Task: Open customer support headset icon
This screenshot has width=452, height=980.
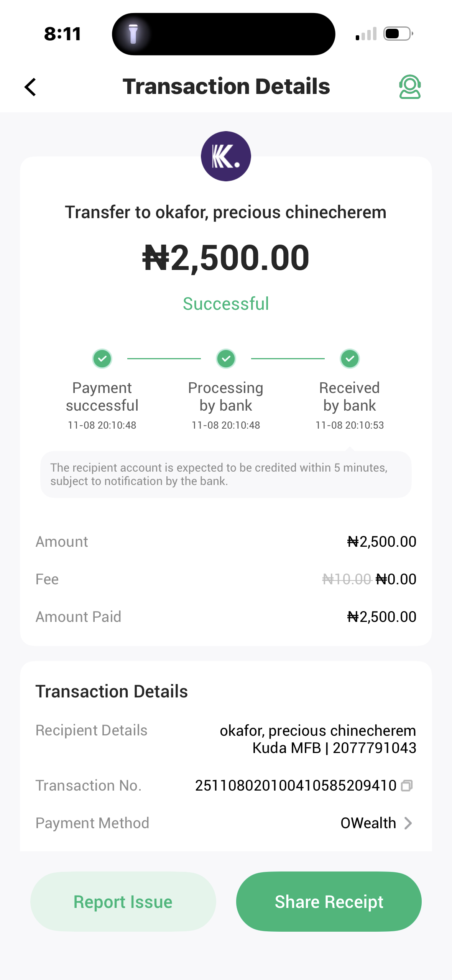Action: point(410,87)
